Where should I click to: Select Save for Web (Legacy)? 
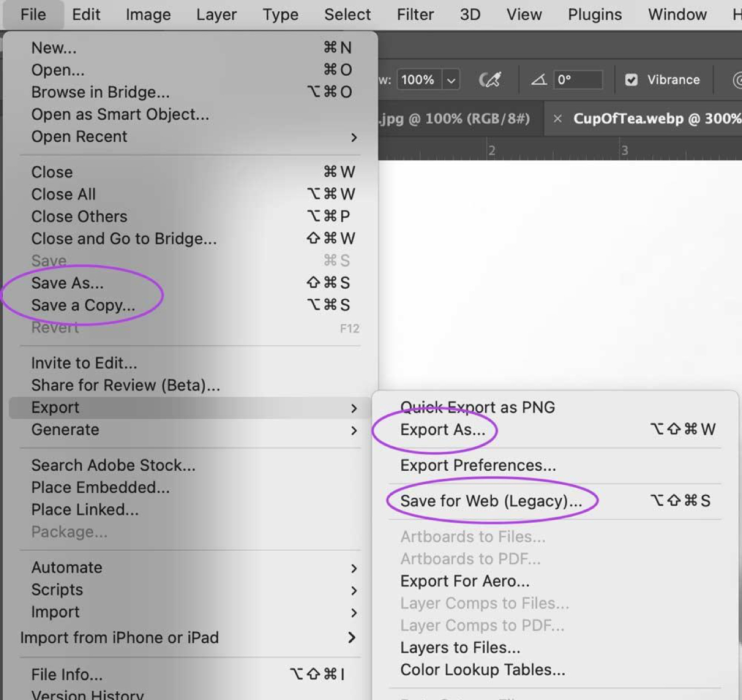[x=491, y=501]
